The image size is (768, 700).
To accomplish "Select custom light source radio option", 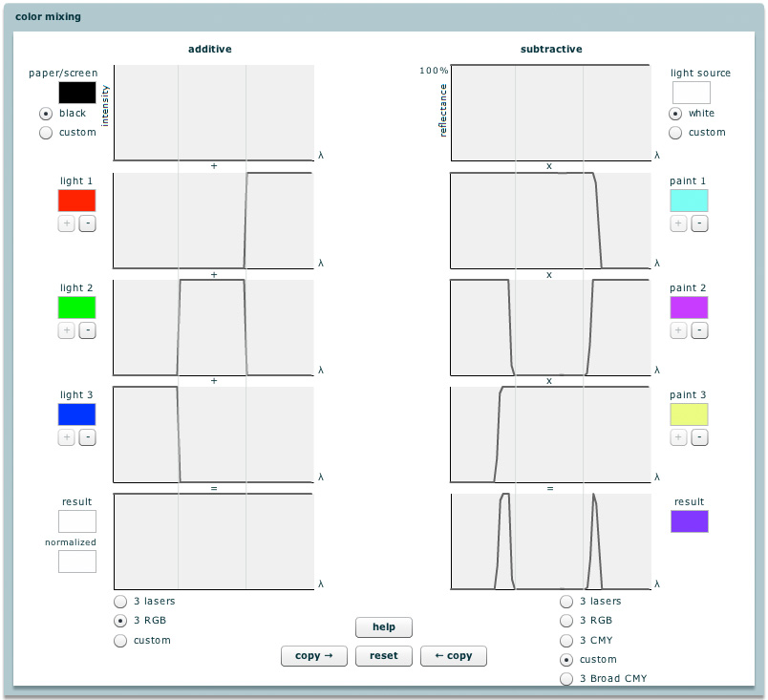I will (x=676, y=133).
